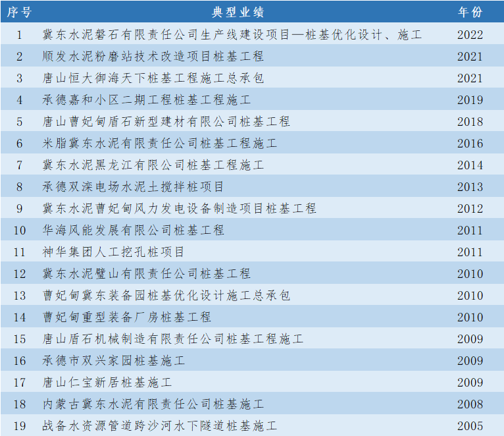The height and width of the screenshot is (436, 504).
Task: Select row text 冀东水泥磐石有限责任公司生产线建设项目
Action: 166,35
